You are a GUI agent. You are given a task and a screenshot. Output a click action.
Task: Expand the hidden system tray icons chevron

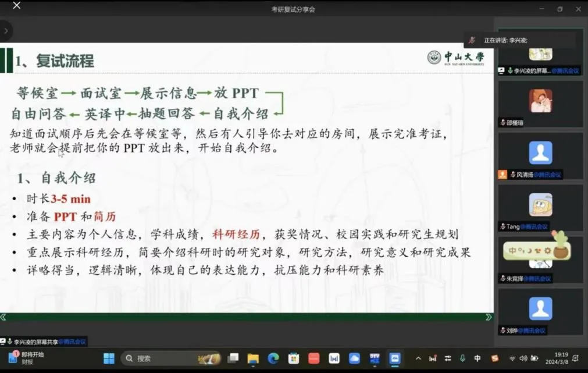(418, 358)
